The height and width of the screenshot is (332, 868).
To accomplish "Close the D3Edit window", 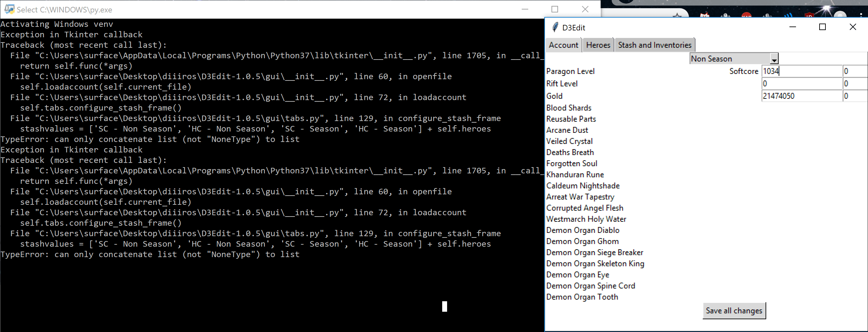I will [x=853, y=27].
